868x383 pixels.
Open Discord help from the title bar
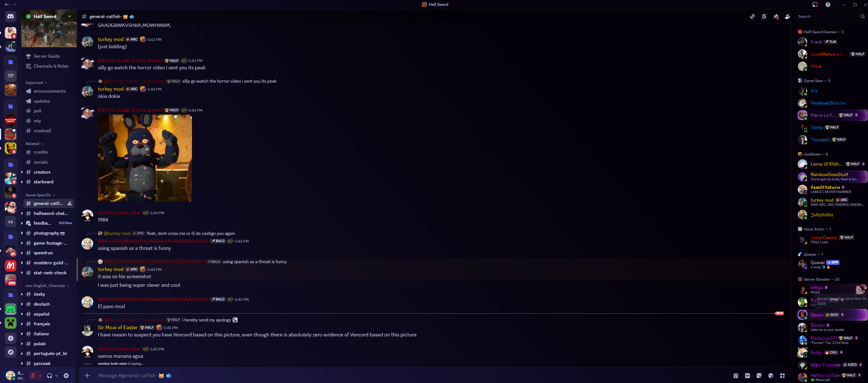(828, 5)
